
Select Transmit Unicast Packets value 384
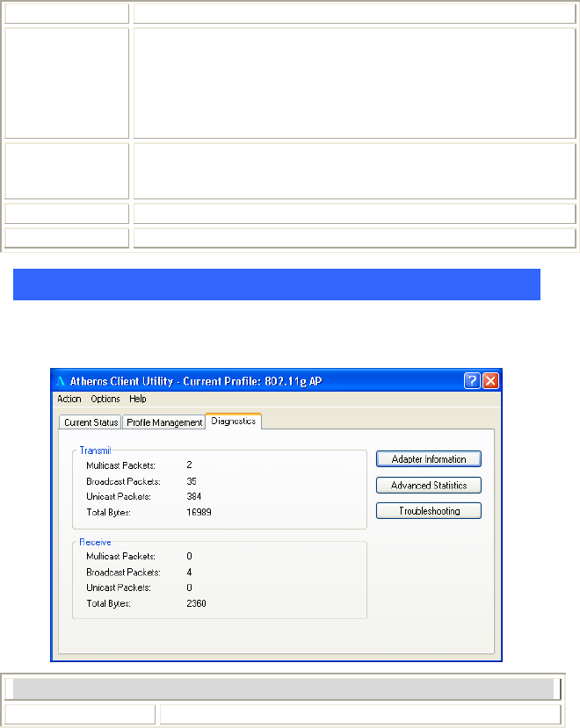coord(194,496)
